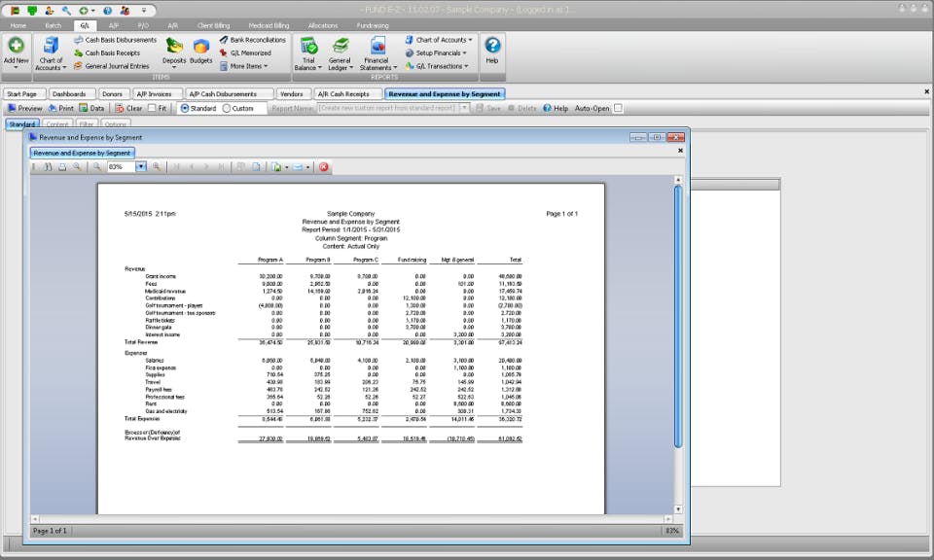Toggle the Fit checkbox
This screenshot has height=560, width=934.
(152, 108)
